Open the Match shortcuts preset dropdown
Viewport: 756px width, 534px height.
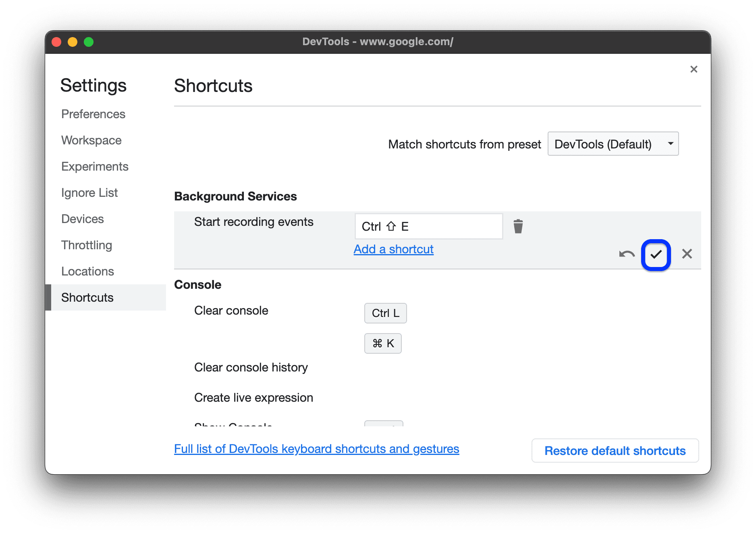coord(613,144)
